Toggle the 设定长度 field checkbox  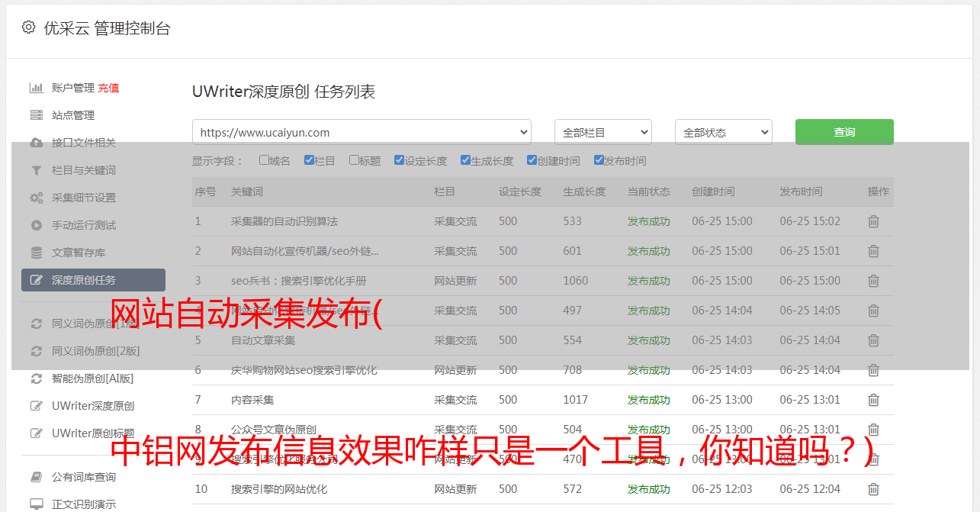tap(399, 160)
